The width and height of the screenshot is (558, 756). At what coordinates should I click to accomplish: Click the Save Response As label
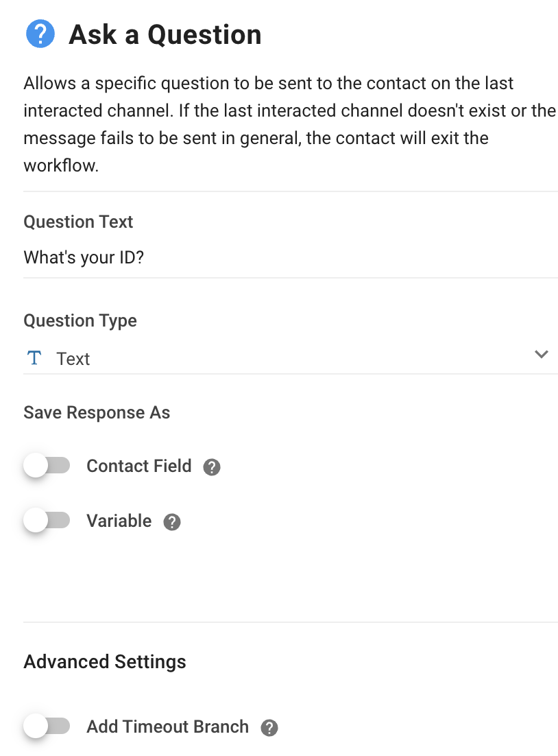point(97,413)
